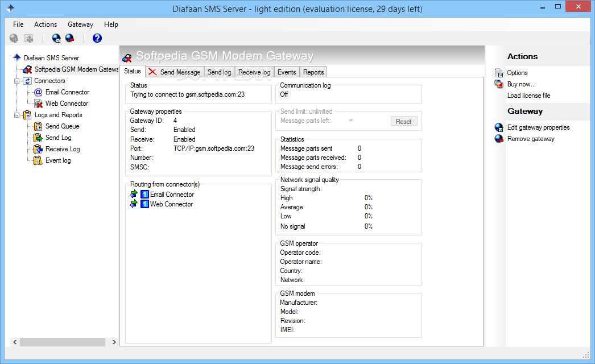595x364 pixels.
Task: Click the Buy now... link
Action: click(522, 84)
